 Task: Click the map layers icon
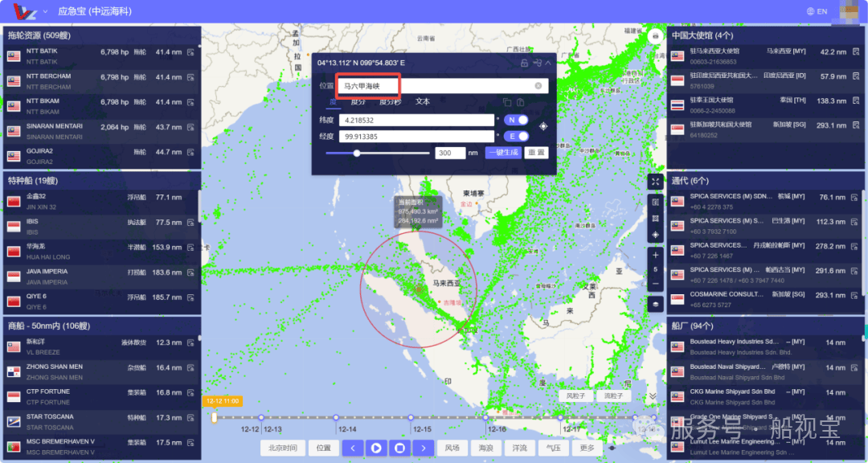pos(656,304)
